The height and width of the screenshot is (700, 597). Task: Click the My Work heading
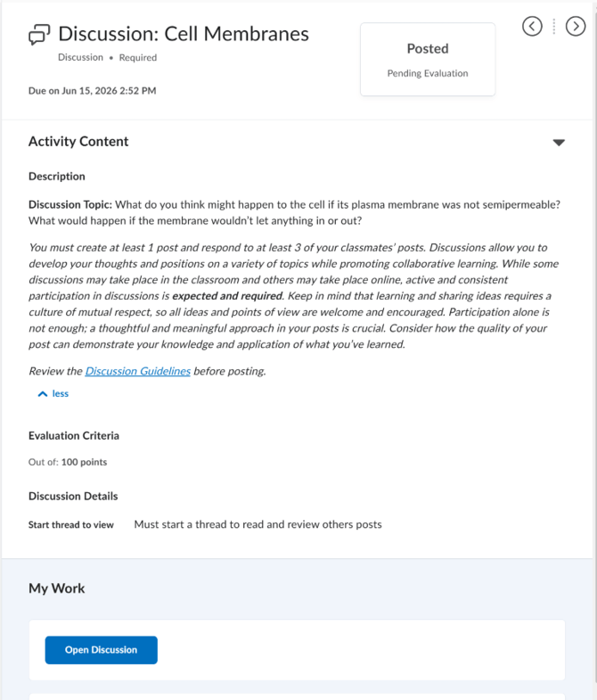coord(57,589)
